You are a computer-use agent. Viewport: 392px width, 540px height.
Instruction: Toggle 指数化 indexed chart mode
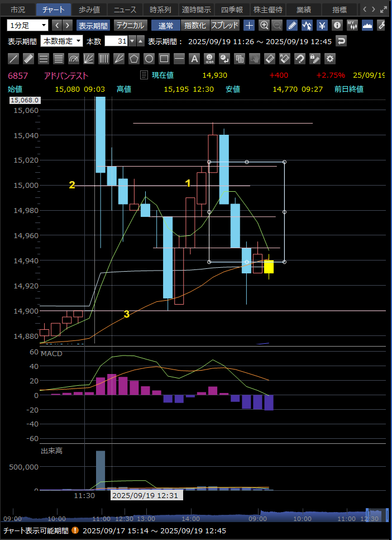(195, 25)
